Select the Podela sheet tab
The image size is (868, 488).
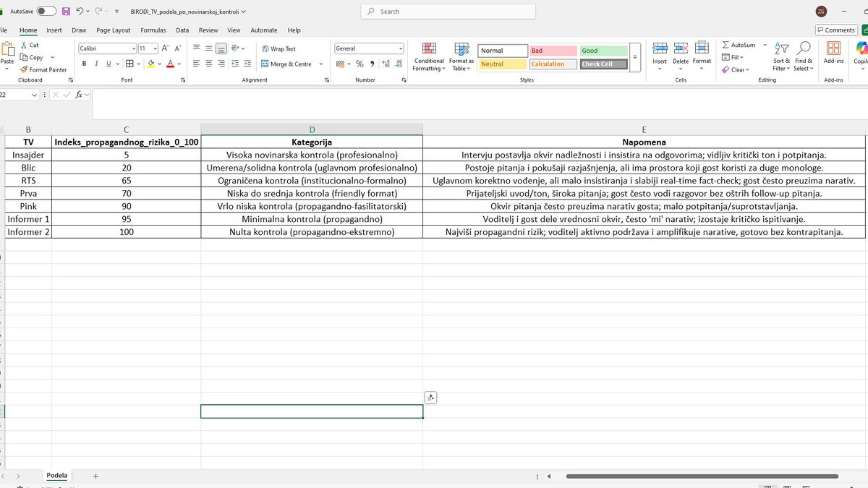click(x=56, y=476)
